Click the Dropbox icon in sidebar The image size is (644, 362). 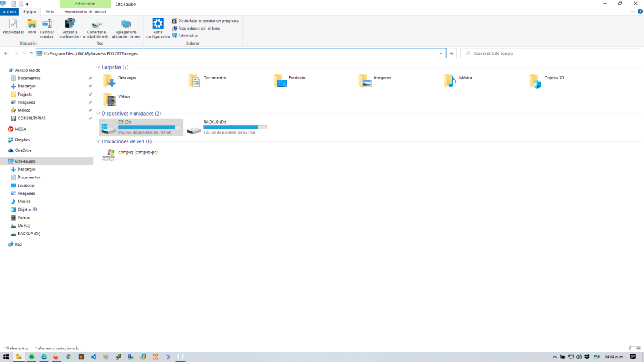point(23,140)
